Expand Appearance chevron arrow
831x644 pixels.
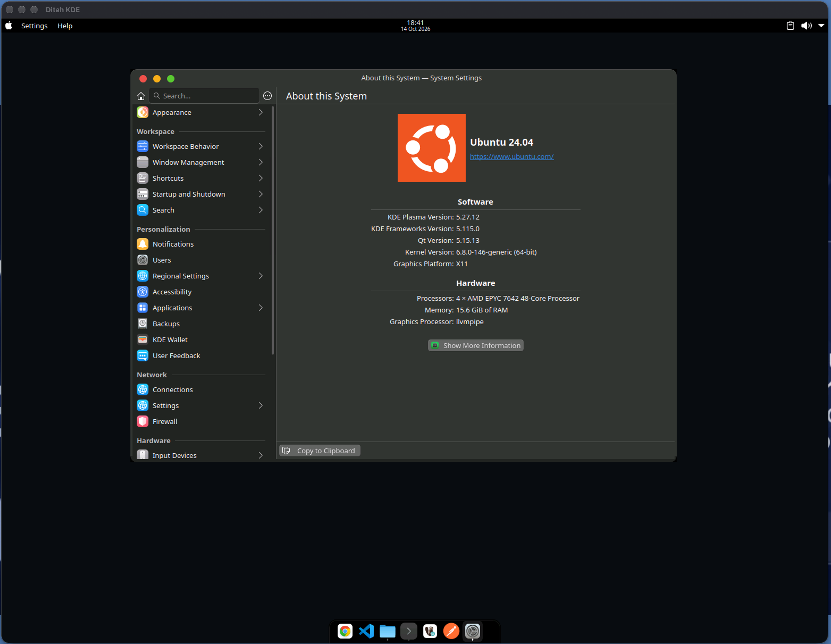pos(261,112)
